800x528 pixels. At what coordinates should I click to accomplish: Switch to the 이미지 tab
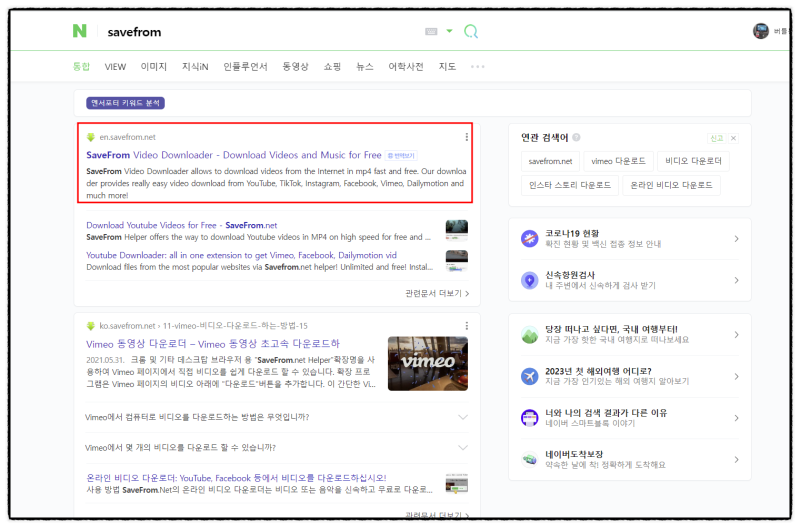(x=154, y=66)
